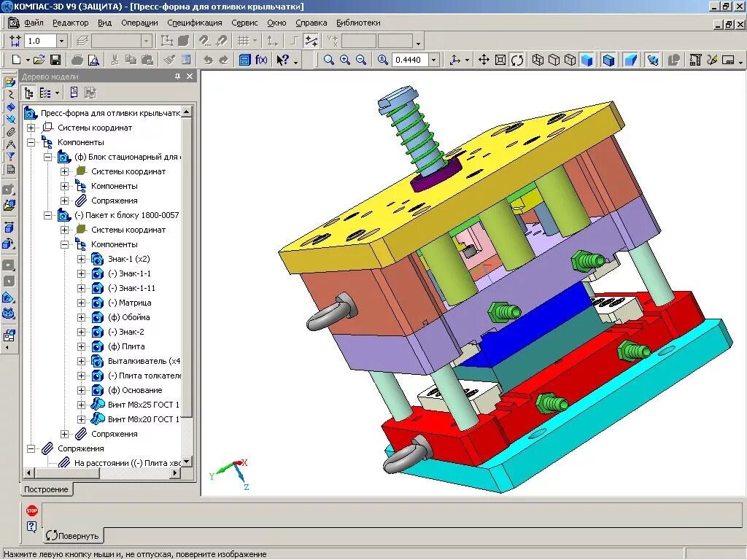The height and width of the screenshot is (560, 747).
Task: Toggle shaded with edges display
Action: point(608,60)
